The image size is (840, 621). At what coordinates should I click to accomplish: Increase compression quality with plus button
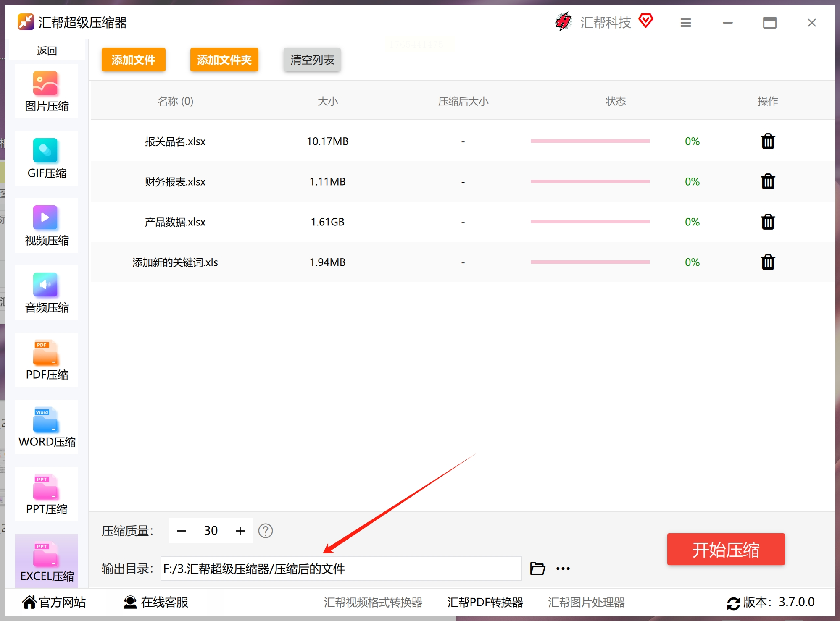[x=240, y=531]
